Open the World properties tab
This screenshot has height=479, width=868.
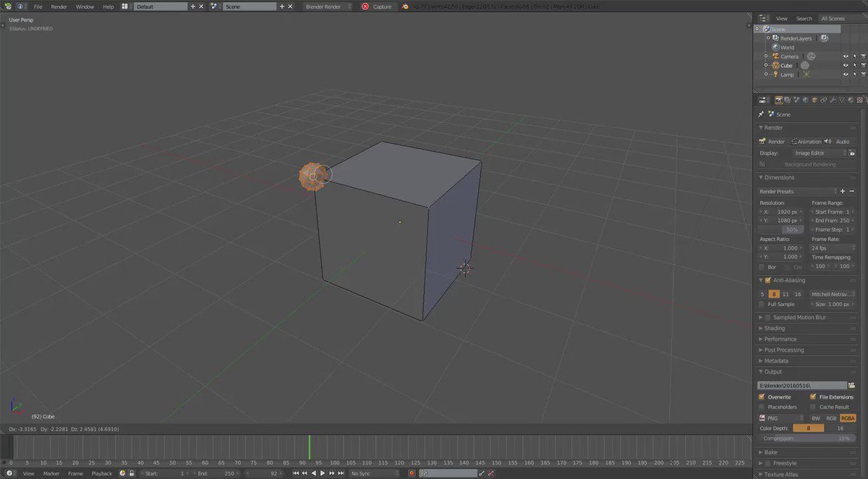(806, 100)
